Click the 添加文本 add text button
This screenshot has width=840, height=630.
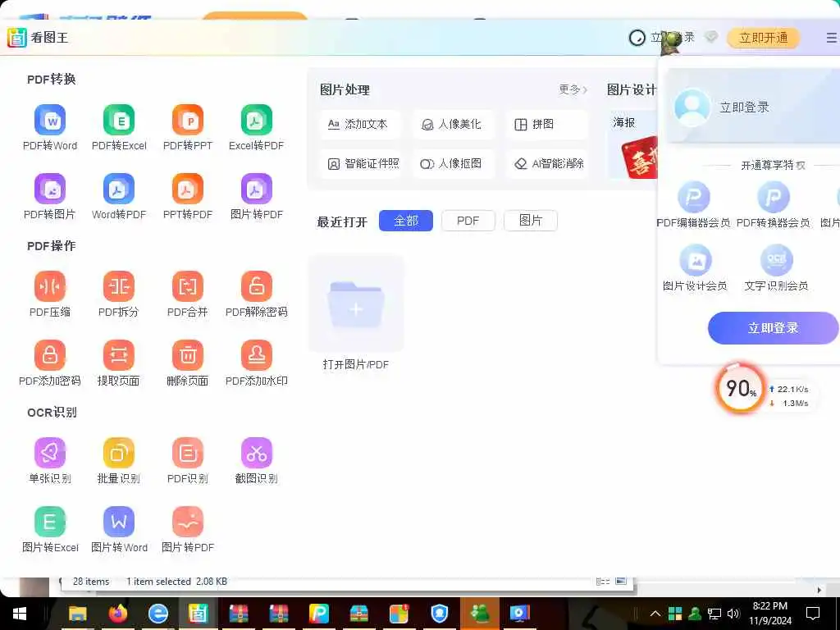[361, 125]
